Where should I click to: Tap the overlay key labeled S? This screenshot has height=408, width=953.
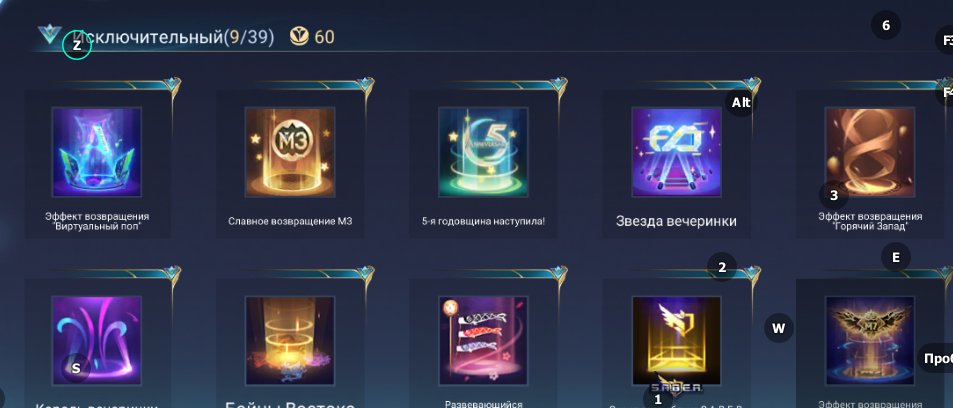coord(76,368)
